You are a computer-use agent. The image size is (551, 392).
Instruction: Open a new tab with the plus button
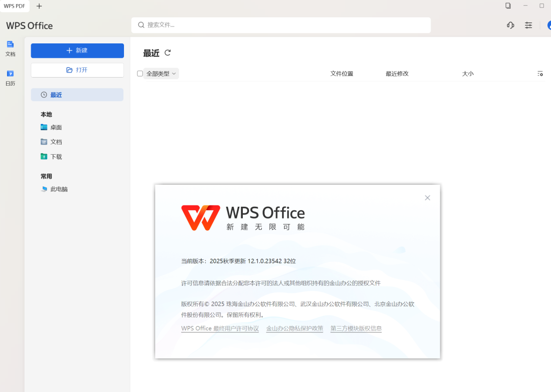pos(39,6)
